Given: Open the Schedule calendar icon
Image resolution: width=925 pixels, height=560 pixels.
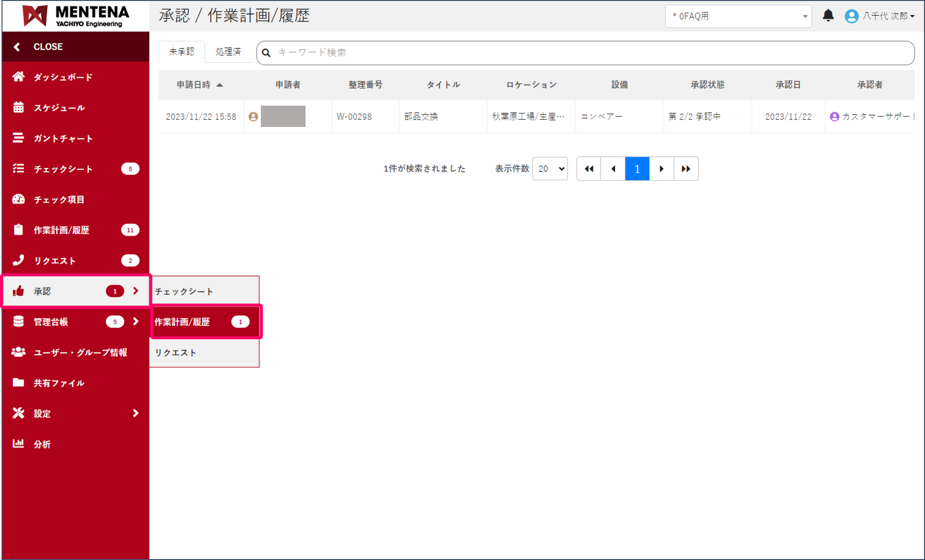Looking at the screenshot, I should 18,108.
